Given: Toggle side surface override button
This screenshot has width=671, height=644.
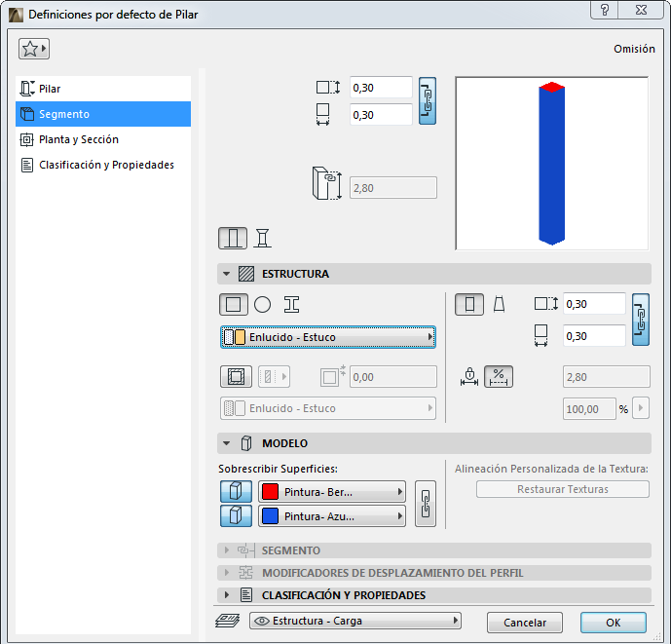Looking at the screenshot, I should 237,515.
